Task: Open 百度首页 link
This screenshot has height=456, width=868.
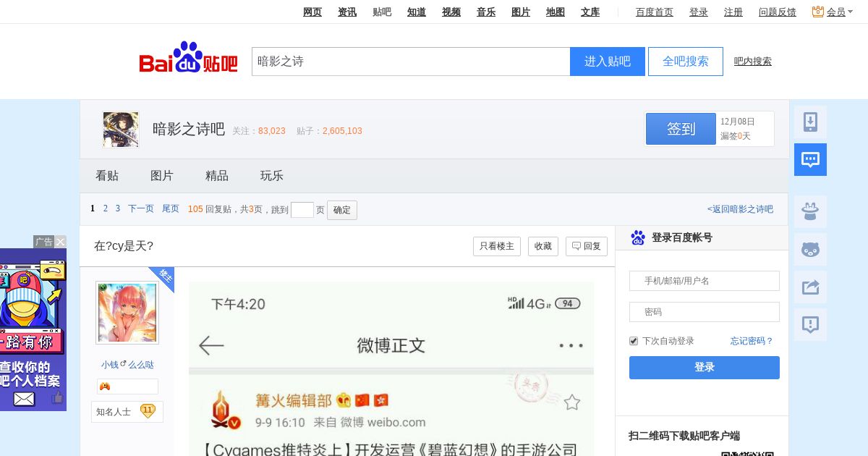Action: point(655,12)
